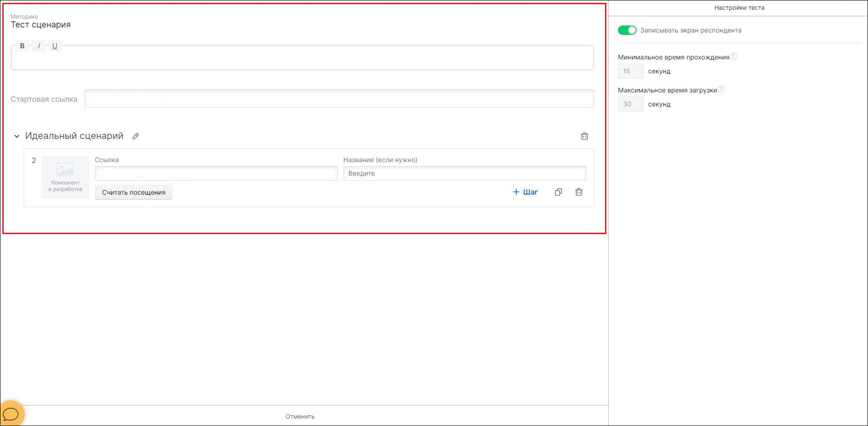868x426 pixels.
Task: Toggle bold formatting in the text editor
Action: click(x=22, y=46)
